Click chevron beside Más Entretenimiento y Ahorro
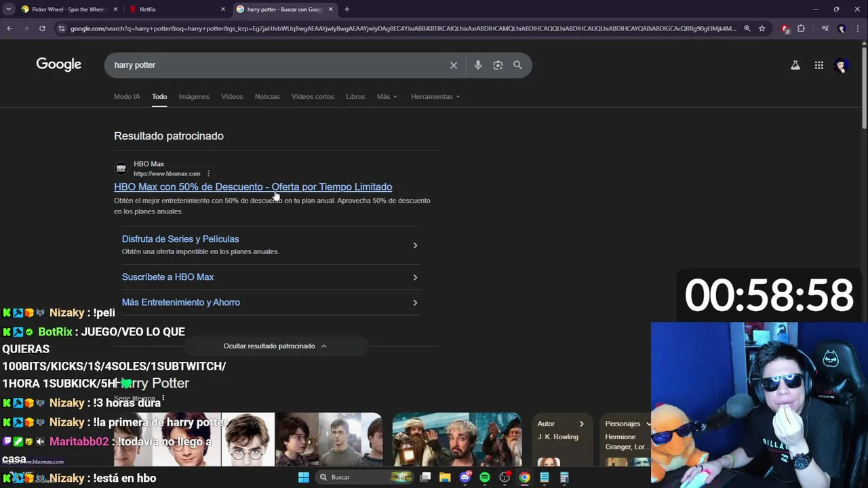The image size is (868, 488). pos(415,302)
